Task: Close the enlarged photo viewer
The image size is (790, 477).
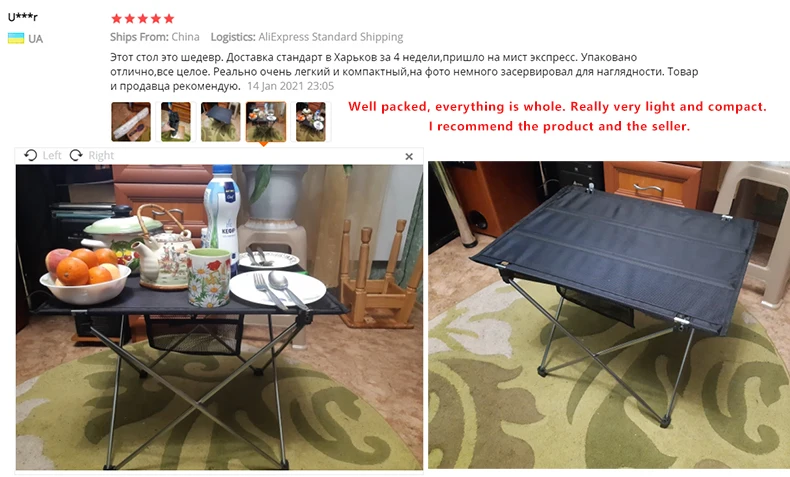Action: [409, 157]
